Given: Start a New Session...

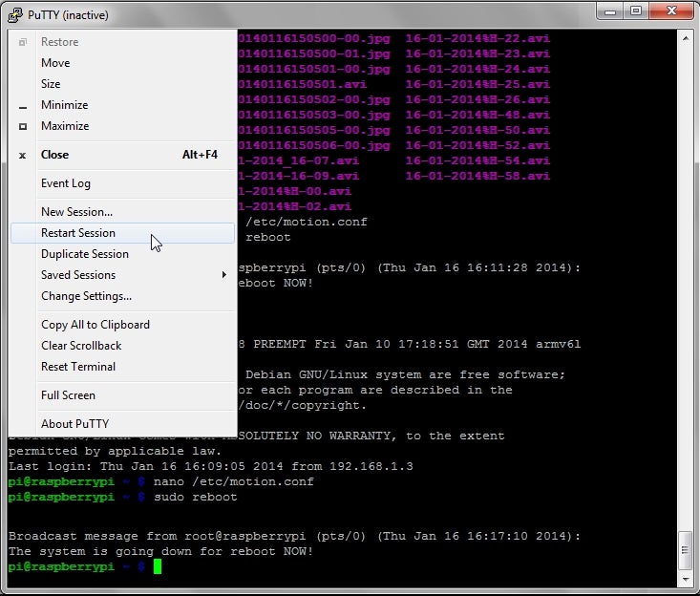Looking at the screenshot, I should pyautogui.click(x=123, y=212).
